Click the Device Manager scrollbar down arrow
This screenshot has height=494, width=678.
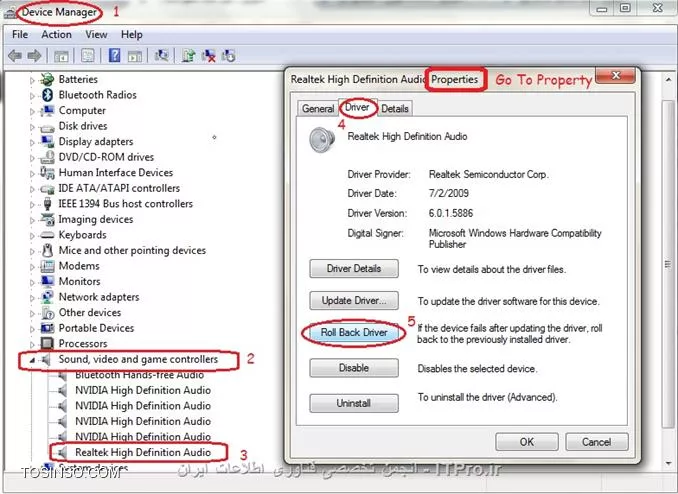(x=668, y=463)
